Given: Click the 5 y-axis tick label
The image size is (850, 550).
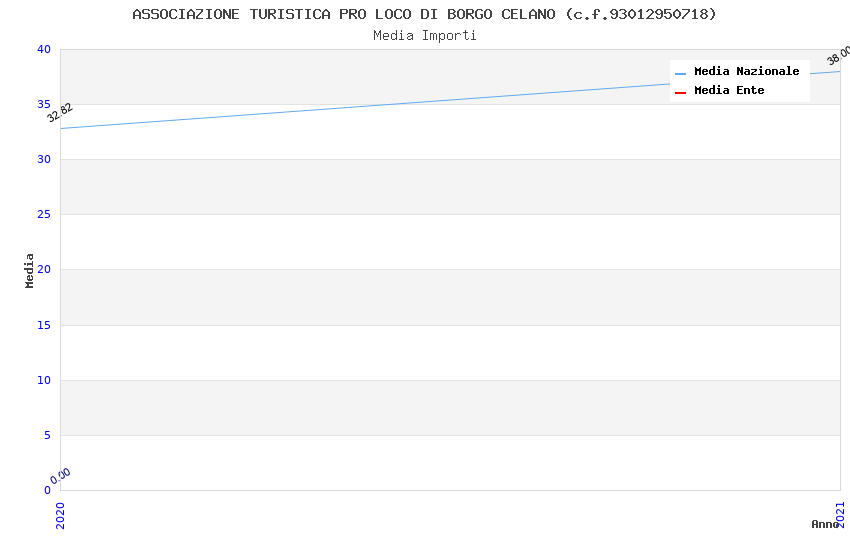Looking at the screenshot, I should click(x=48, y=435).
